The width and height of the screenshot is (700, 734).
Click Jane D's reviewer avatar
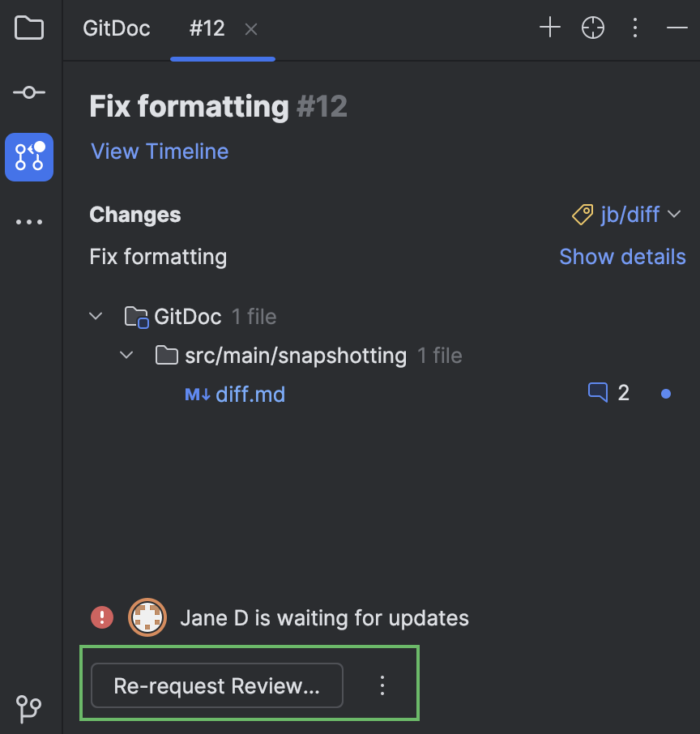pos(147,617)
